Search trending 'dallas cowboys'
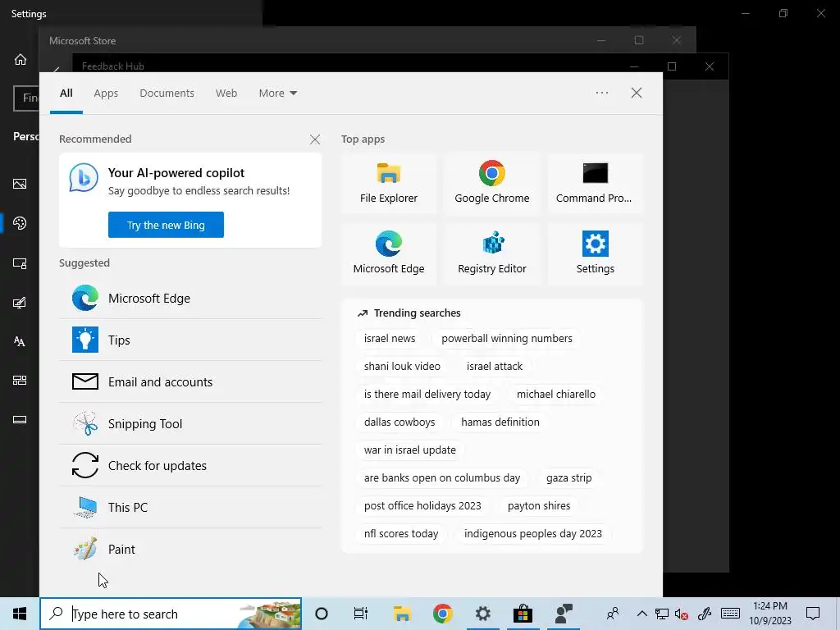Image resolution: width=840 pixels, height=630 pixels. click(399, 422)
